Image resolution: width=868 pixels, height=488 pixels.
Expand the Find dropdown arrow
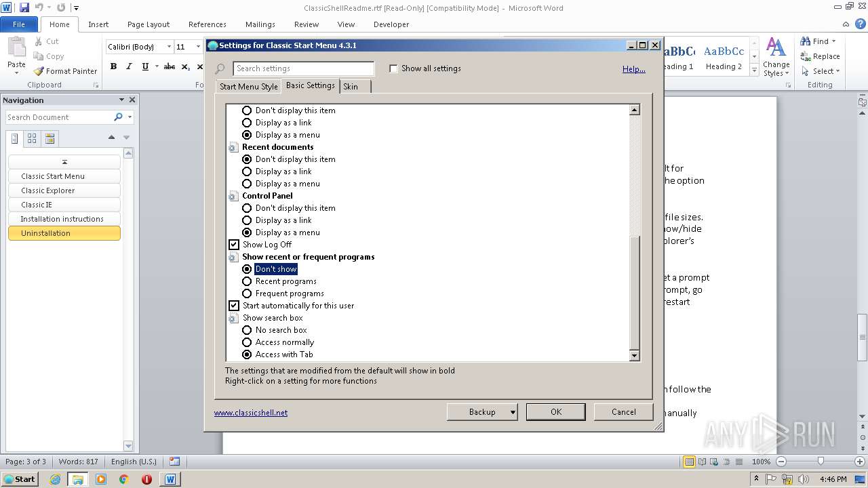coord(834,41)
